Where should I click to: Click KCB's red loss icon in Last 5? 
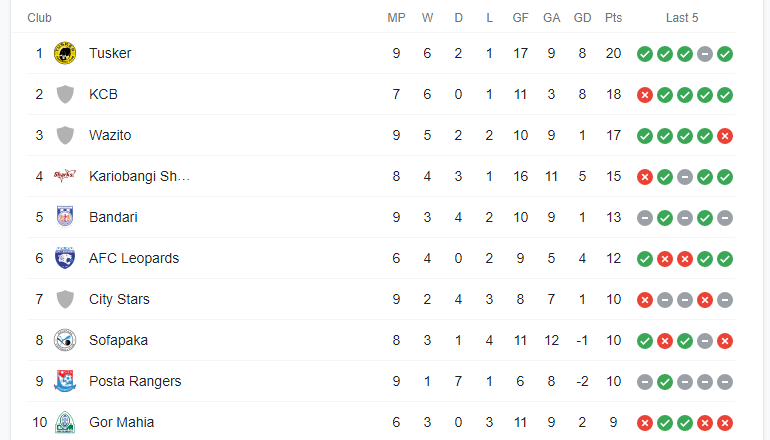[645, 95]
